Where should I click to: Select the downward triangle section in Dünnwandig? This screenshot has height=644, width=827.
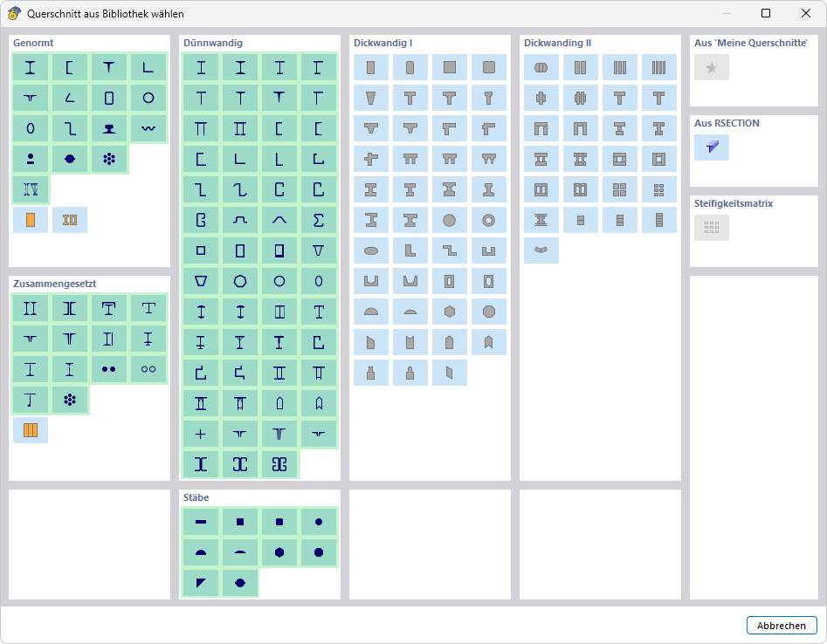pos(319,250)
